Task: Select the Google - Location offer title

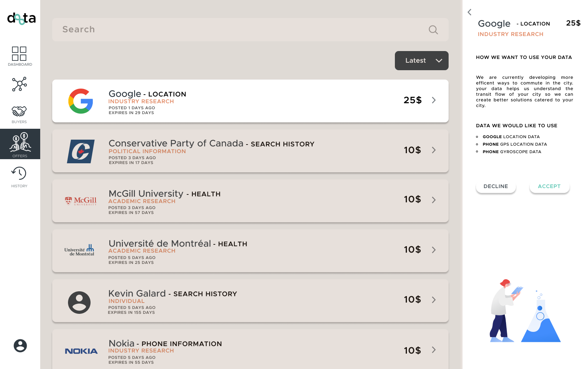Action: 147,94
